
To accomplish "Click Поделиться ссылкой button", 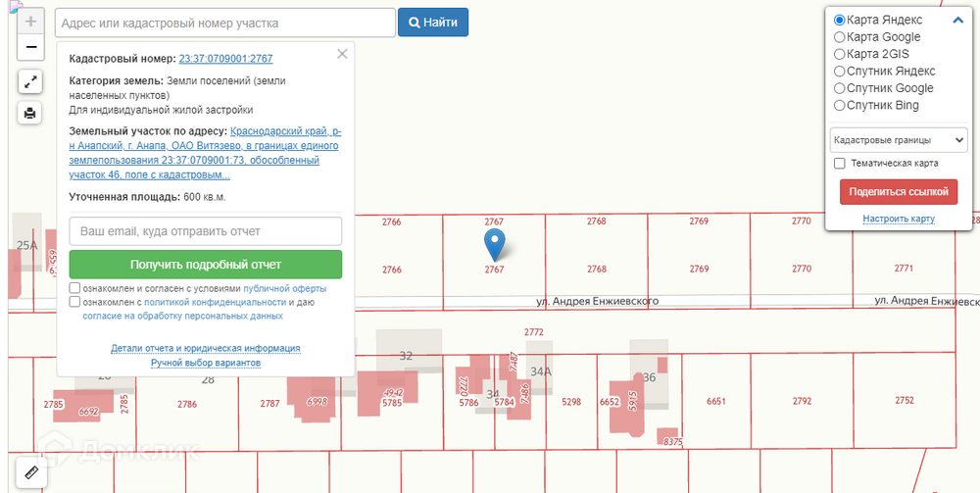I will coord(899,192).
